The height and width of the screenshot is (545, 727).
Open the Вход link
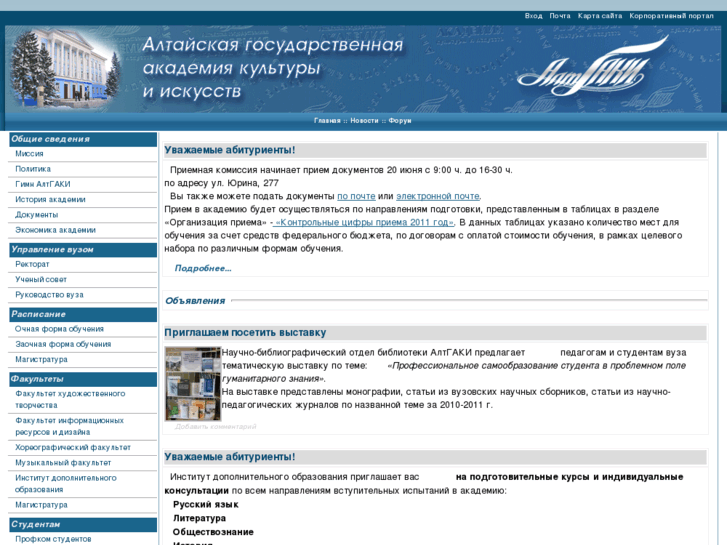(x=533, y=16)
